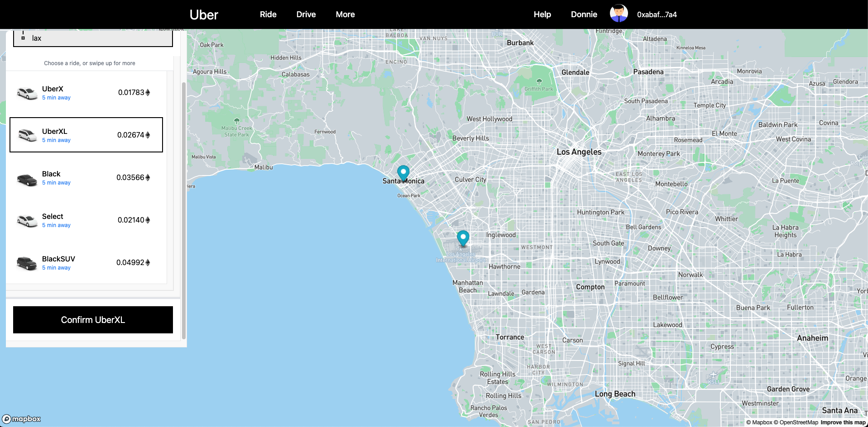This screenshot has height=427, width=868.
Task: Click the Confirm UberXL button
Action: (92, 319)
